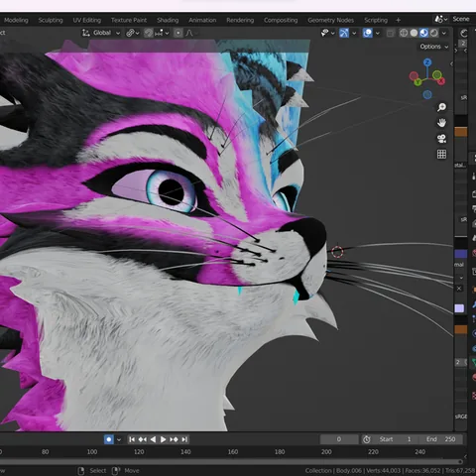Open the Texture Paint workspace
Viewport: 476px width, 476px height.
(129, 20)
